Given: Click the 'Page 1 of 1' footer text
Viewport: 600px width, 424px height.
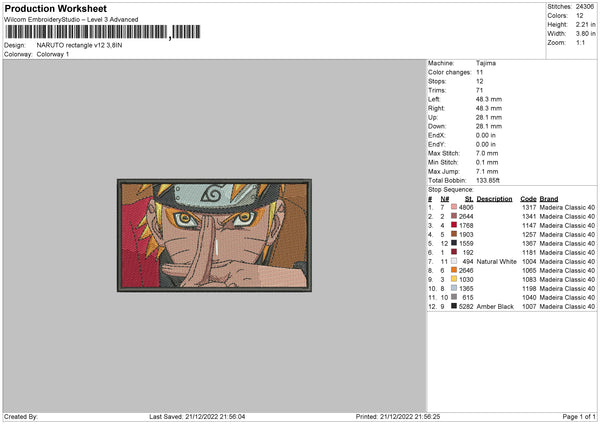Looking at the screenshot, I should (x=579, y=416).
